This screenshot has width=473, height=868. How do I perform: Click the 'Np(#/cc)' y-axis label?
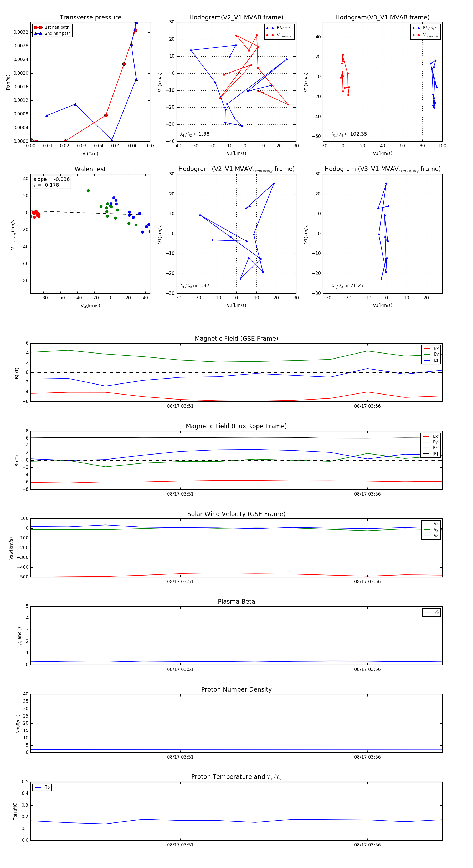18,724
